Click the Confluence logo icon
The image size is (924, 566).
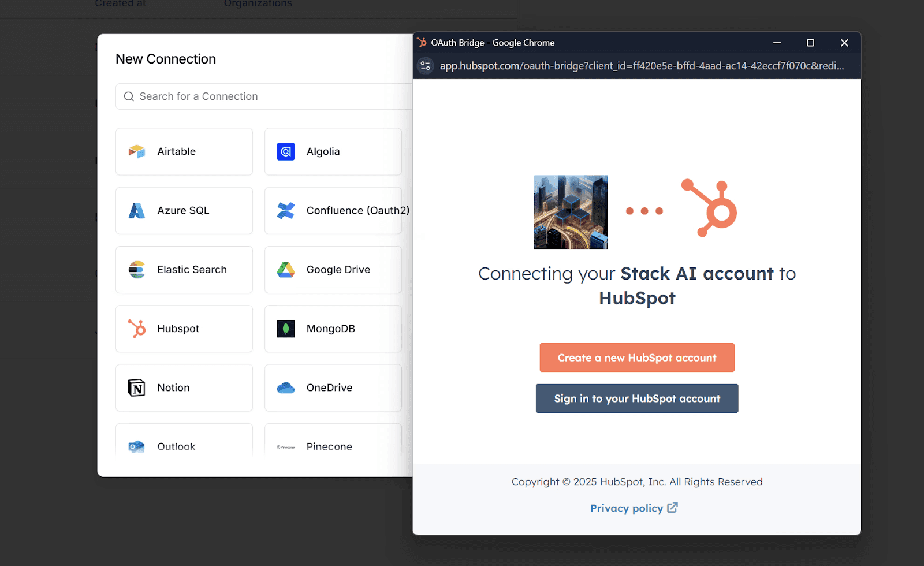click(x=286, y=211)
